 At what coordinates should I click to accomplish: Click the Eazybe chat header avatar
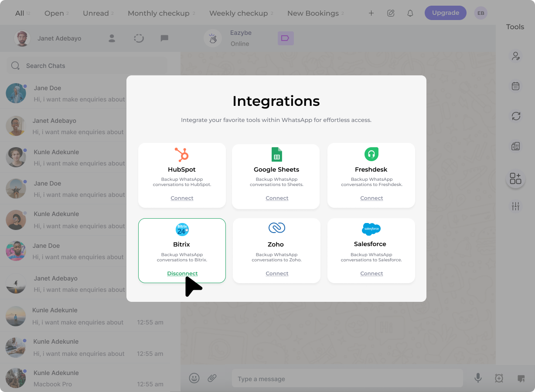[x=213, y=38]
